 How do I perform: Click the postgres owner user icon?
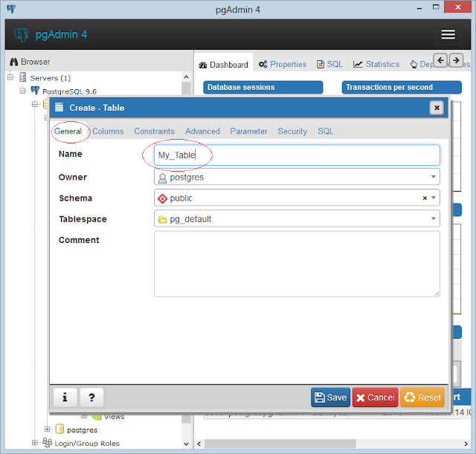click(x=162, y=178)
